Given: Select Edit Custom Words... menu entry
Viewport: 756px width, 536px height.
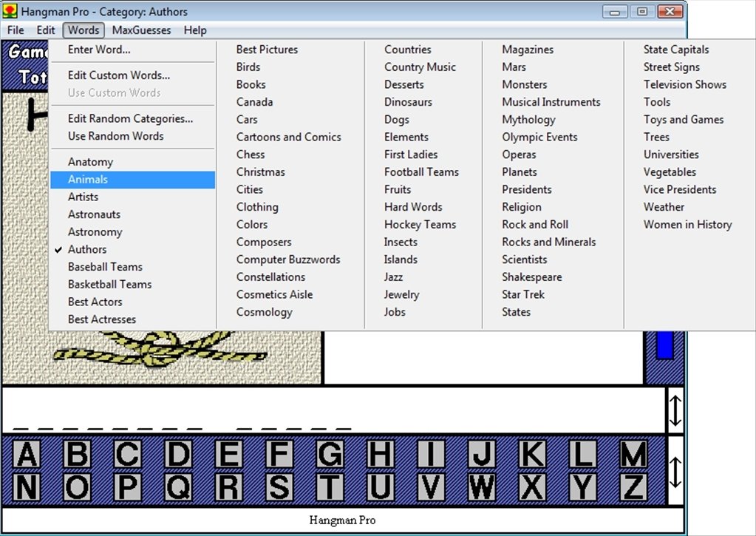Looking at the screenshot, I should click(132, 75).
